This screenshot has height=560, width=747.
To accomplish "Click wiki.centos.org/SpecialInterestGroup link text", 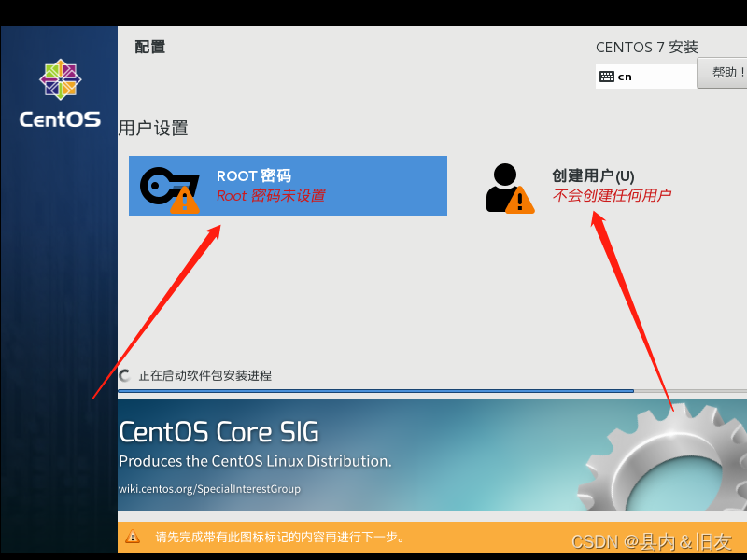I will (209, 488).
